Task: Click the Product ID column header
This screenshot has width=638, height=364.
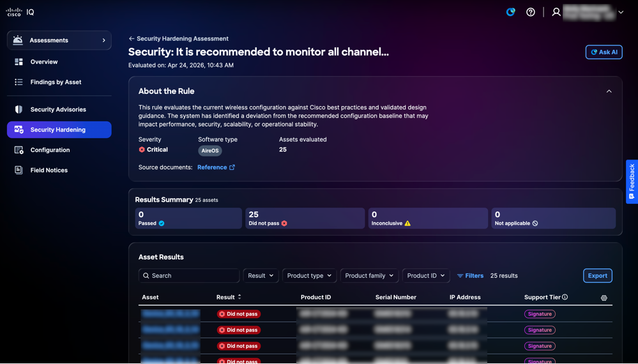Action: [315, 298]
